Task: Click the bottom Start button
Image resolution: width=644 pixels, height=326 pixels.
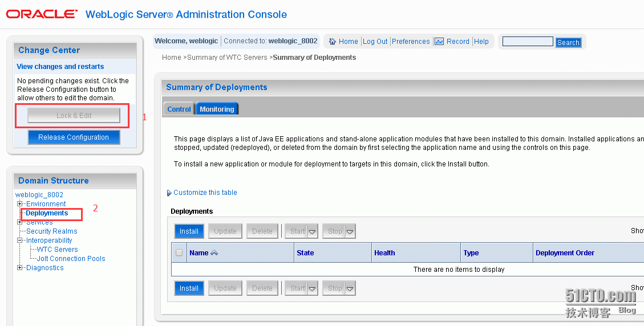Action: pos(297,288)
